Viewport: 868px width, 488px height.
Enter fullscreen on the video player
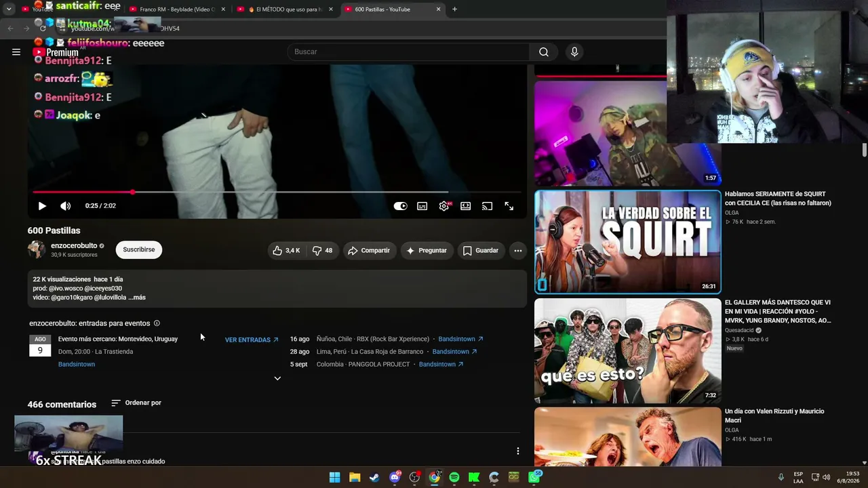(509, 206)
